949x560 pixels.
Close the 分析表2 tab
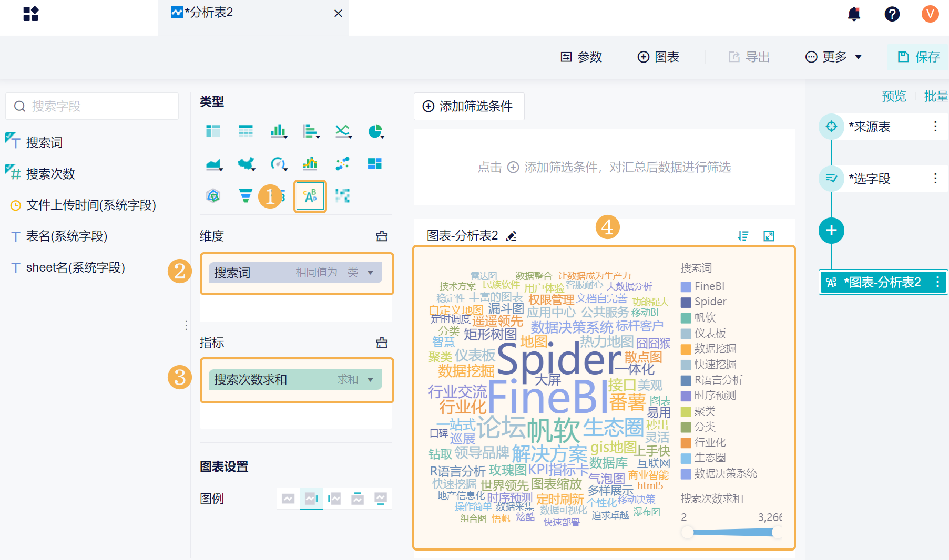338,13
